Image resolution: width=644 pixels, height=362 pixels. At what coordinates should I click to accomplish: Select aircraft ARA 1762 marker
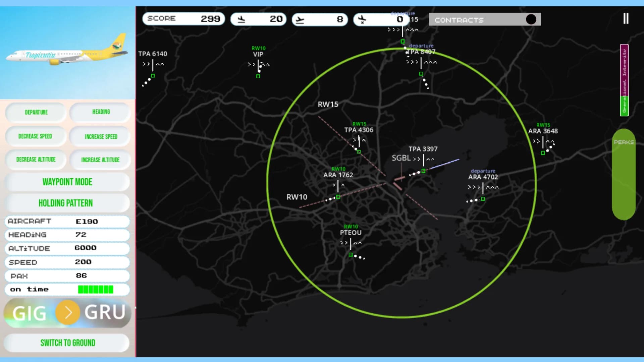(338, 197)
